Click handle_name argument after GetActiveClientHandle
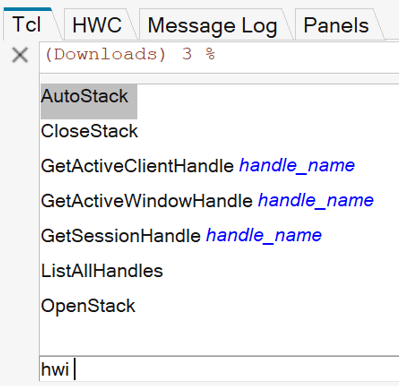 (297, 165)
